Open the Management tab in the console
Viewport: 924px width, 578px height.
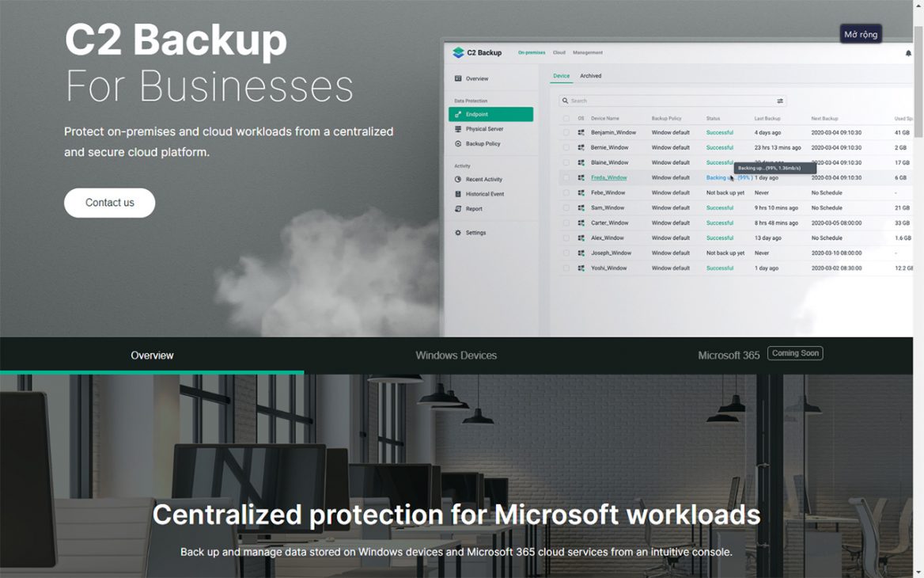(588, 52)
